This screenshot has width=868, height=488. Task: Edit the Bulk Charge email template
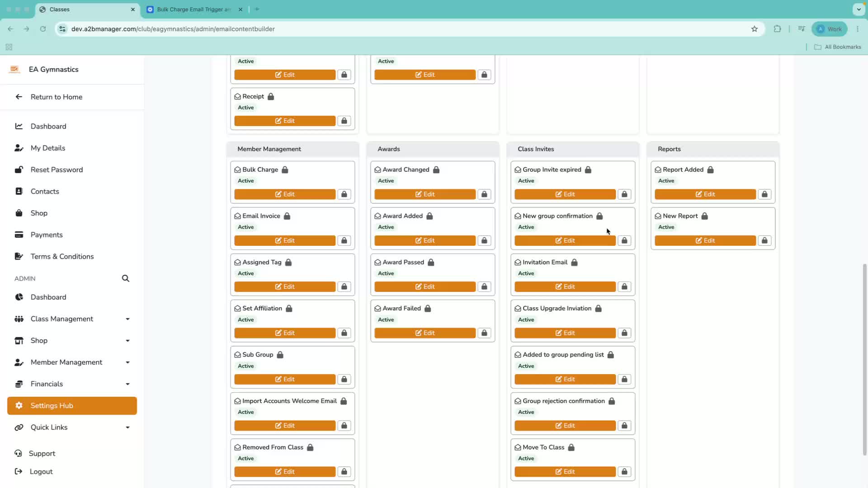285,194
